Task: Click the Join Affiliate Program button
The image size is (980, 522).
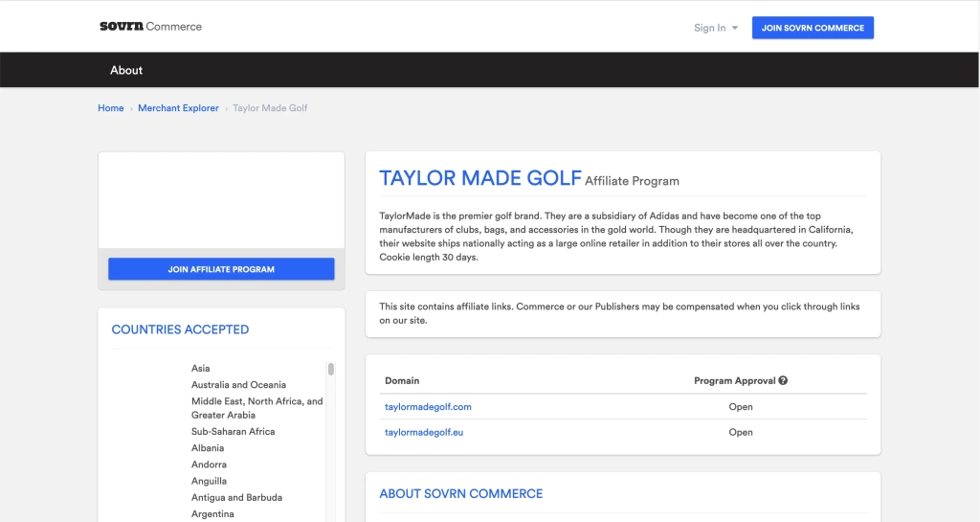Action: 221,269
